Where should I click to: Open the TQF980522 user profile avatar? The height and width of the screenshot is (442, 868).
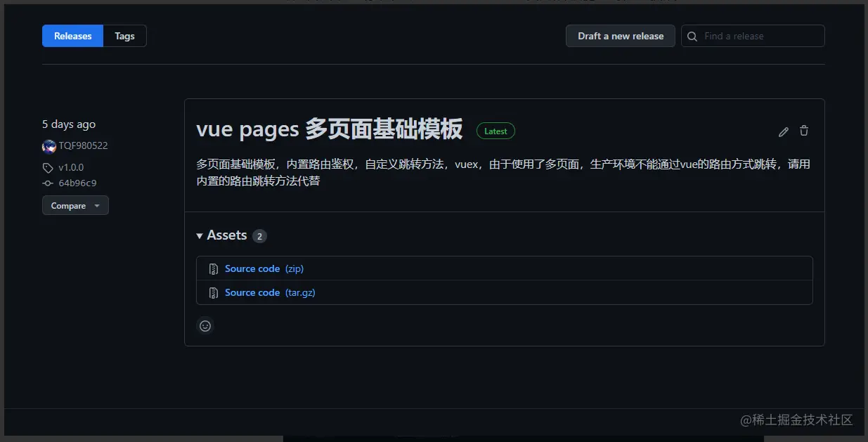point(49,146)
